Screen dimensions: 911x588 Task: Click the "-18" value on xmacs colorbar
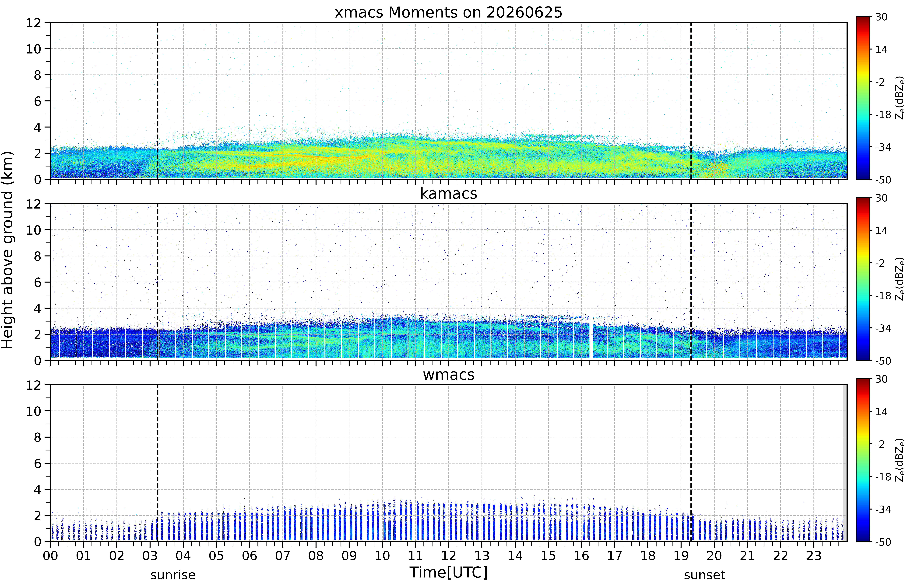[883, 115]
